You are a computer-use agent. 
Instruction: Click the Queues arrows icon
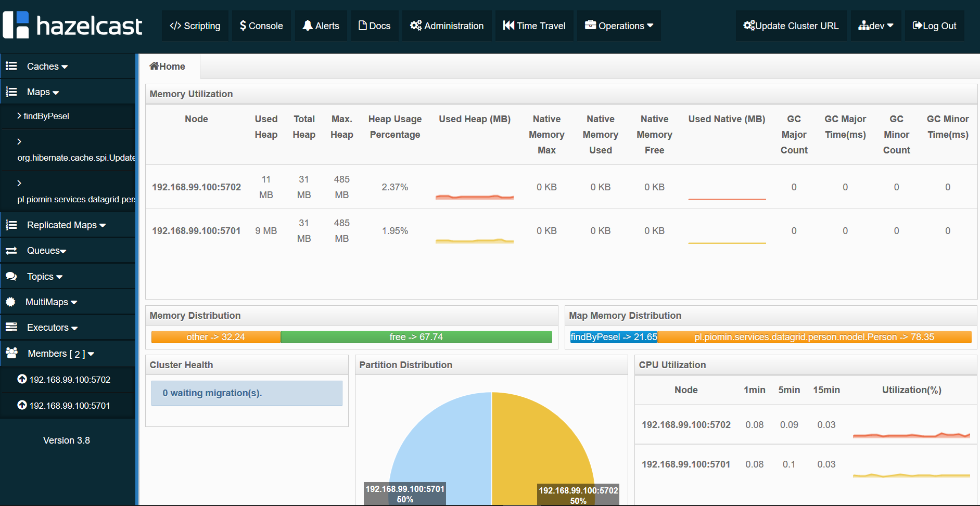(x=11, y=251)
